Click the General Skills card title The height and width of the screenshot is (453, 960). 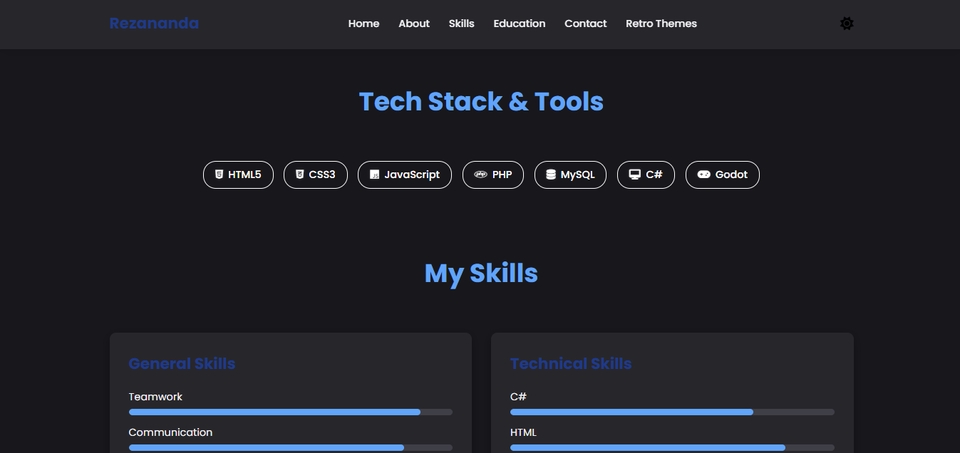[x=182, y=364]
